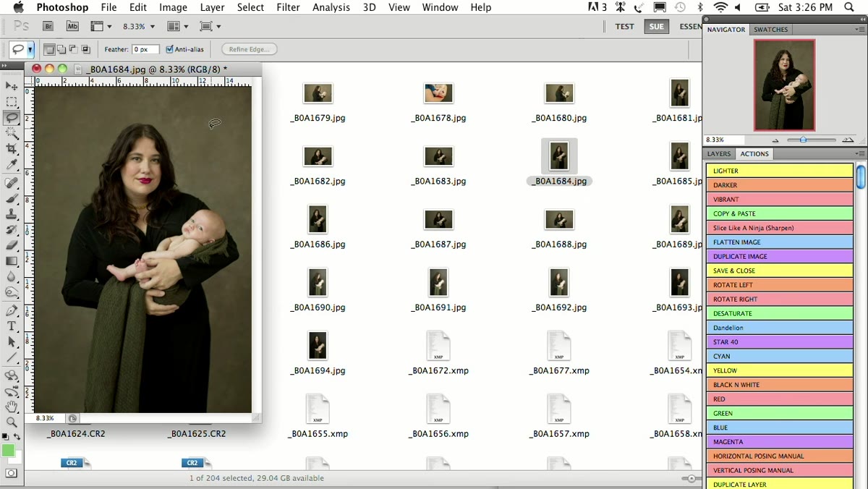The width and height of the screenshot is (868, 489).
Task: Open the Analysis menu
Action: (x=331, y=7)
